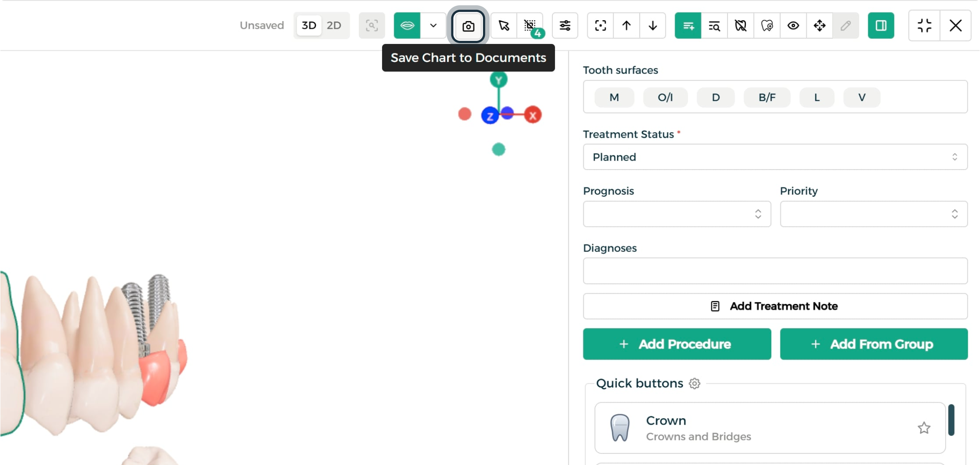Viewport: 980px width, 465px height.
Task: Close the chart with the X button
Action: pos(955,26)
